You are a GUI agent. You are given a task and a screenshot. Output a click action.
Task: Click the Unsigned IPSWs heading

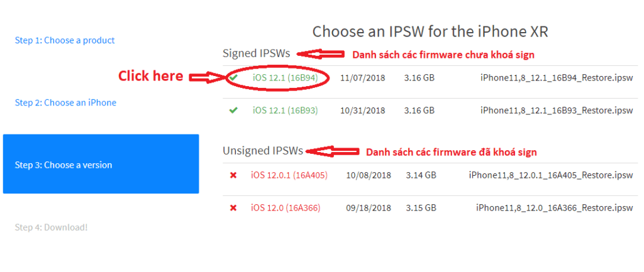coord(262,151)
